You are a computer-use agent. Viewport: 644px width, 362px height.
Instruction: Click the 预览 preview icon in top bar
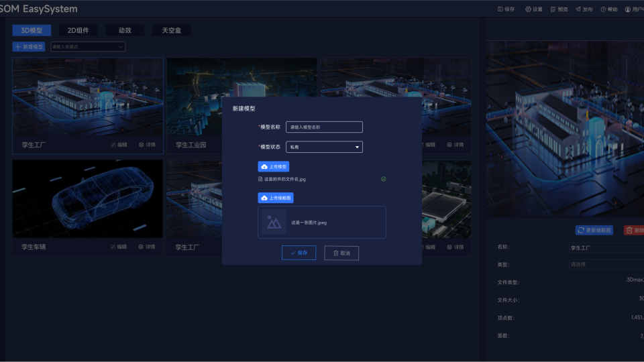pyautogui.click(x=553, y=9)
